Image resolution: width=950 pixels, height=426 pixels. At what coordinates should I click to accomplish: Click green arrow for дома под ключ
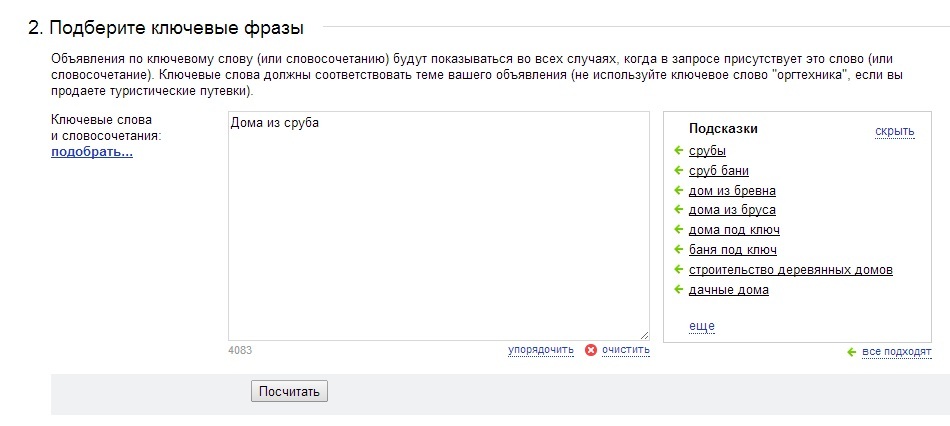[x=679, y=230]
